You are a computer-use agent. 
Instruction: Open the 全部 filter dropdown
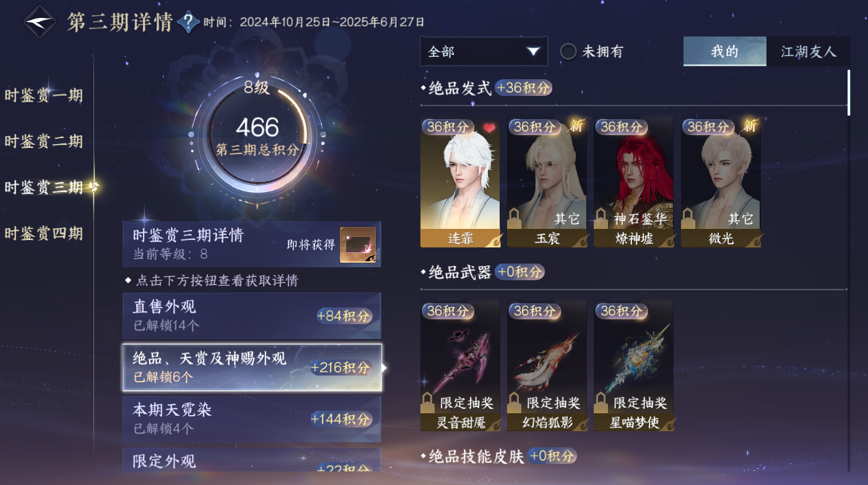(x=484, y=51)
